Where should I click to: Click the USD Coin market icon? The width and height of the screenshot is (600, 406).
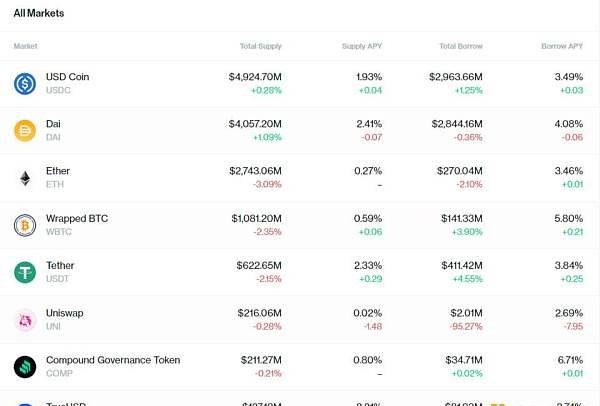click(x=25, y=83)
